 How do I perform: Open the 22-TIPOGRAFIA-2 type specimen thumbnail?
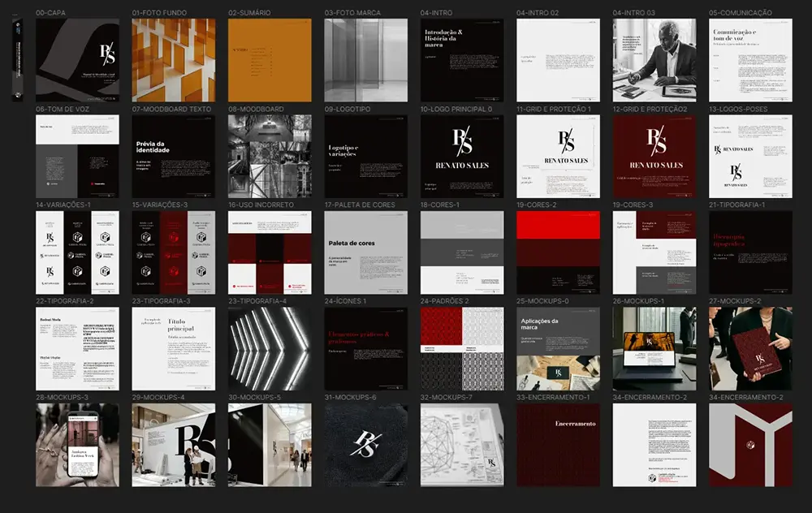coord(77,348)
